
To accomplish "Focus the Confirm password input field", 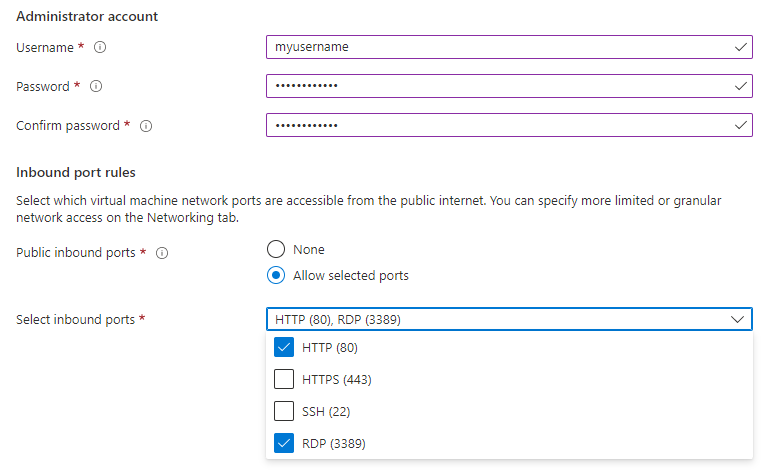I will 490,126.
